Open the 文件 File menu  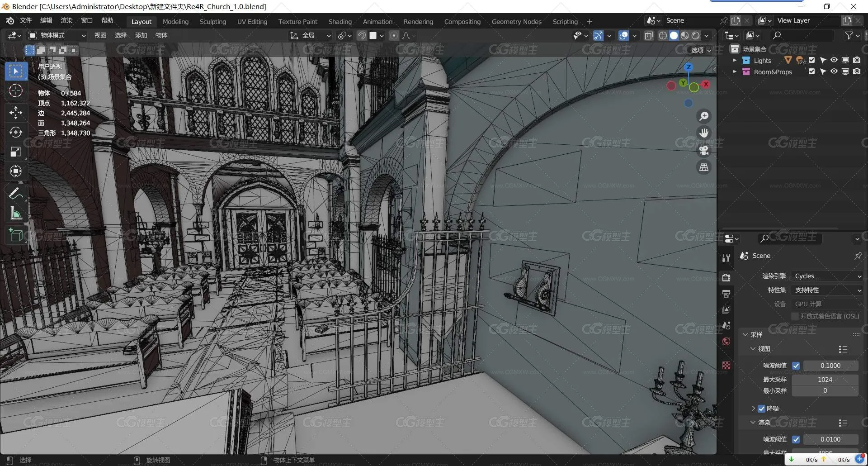pyautogui.click(x=26, y=20)
